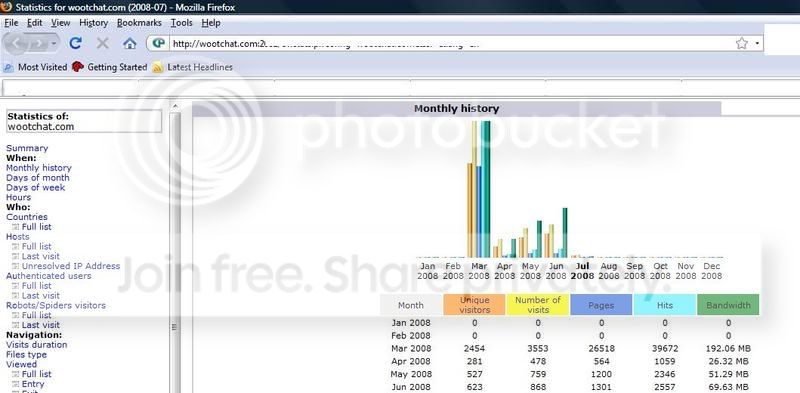Open the Visits duration link
The width and height of the screenshot is (800, 393).
36,345
